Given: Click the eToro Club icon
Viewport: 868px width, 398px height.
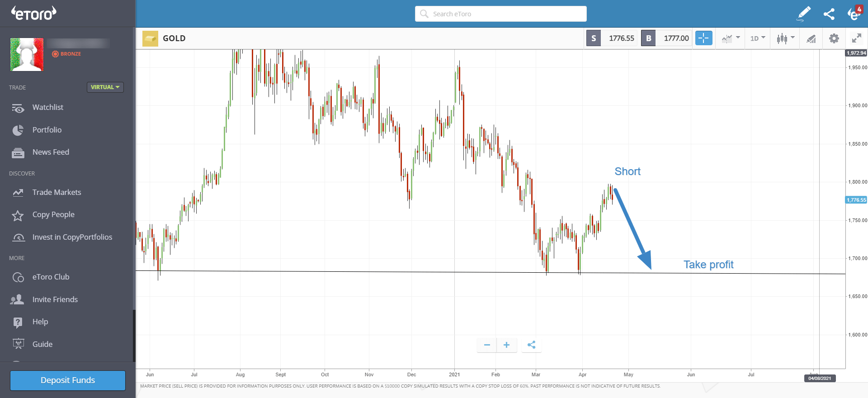Looking at the screenshot, I should [18, 277].
